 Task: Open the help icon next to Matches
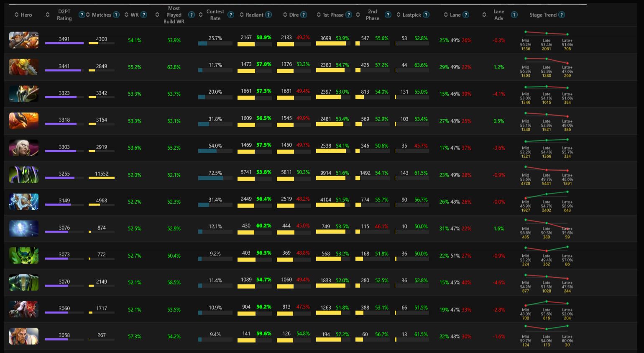116,15
